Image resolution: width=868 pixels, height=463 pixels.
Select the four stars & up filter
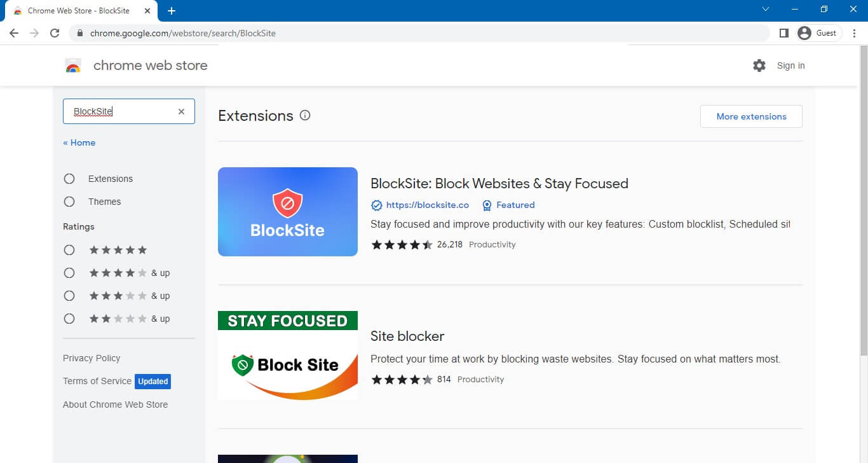69,273
